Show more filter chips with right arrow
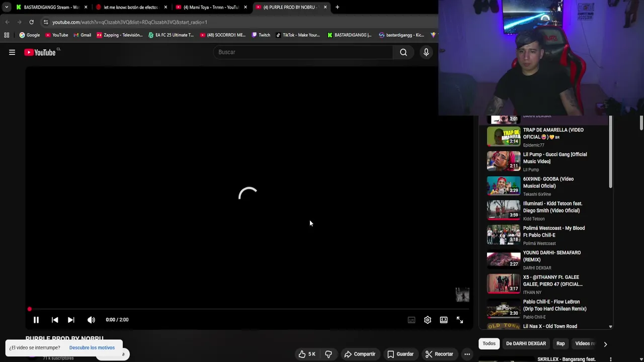Image resolution: width=644 pixels, height=362 pixels. coord(605,344)
